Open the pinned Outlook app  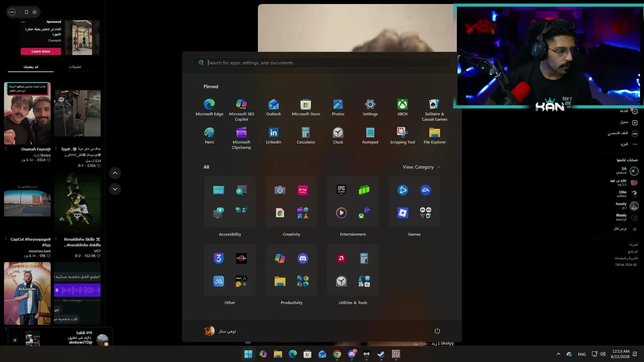[x=274, y=108]
